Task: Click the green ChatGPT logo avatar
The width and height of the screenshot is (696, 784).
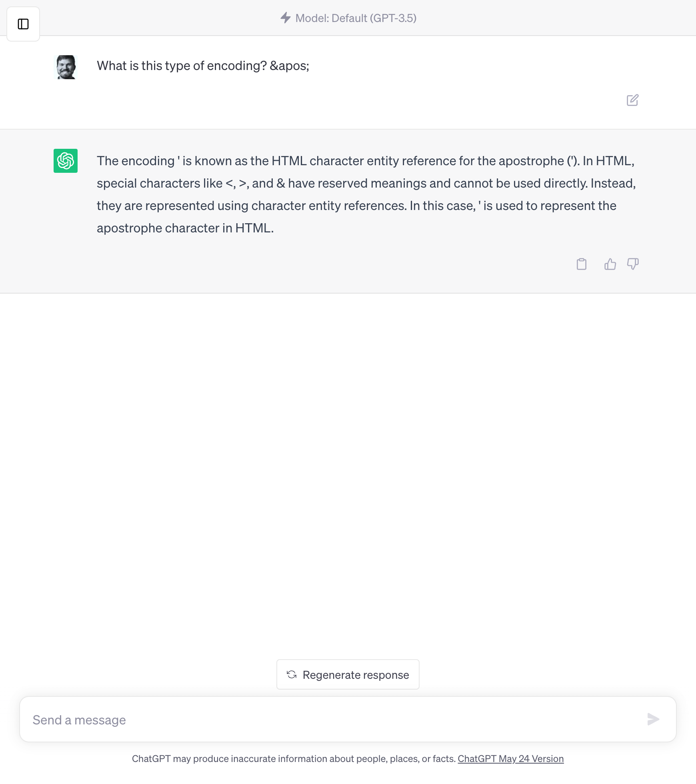Action: tap(66, 161)
